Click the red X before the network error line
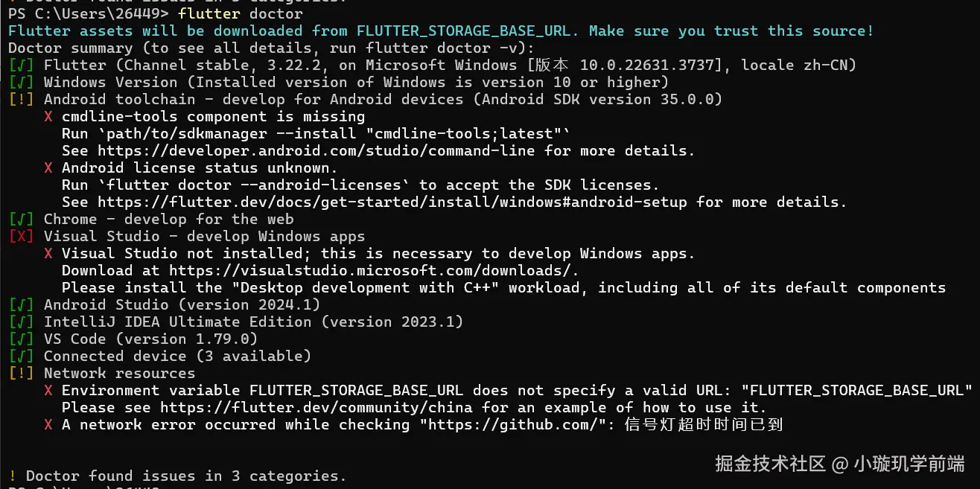This screenshot has height=489, width=980. 48,425
